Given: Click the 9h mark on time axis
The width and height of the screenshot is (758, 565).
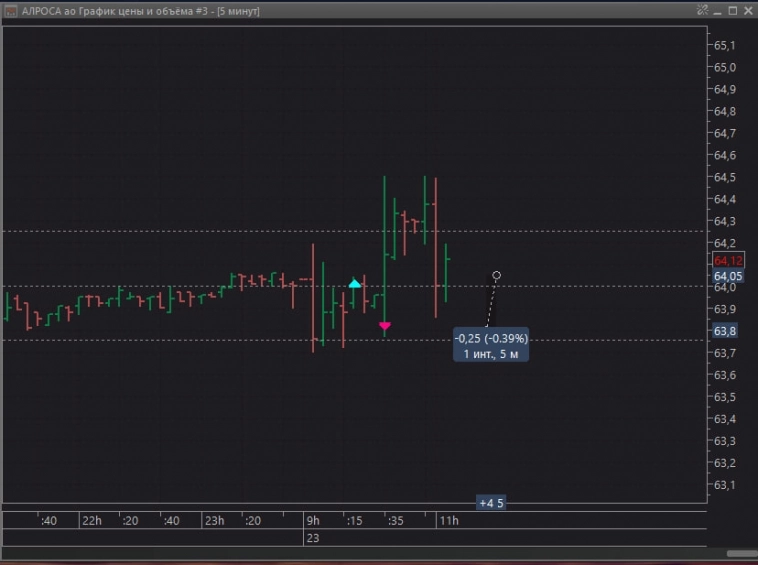Looking at the screenshot, I should [x=313, y=521].
